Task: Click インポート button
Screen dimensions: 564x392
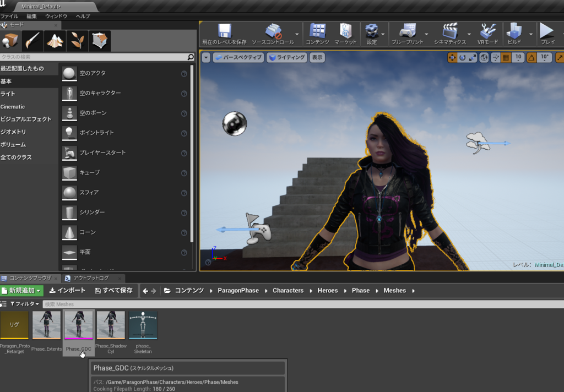Action: point(67,291)
